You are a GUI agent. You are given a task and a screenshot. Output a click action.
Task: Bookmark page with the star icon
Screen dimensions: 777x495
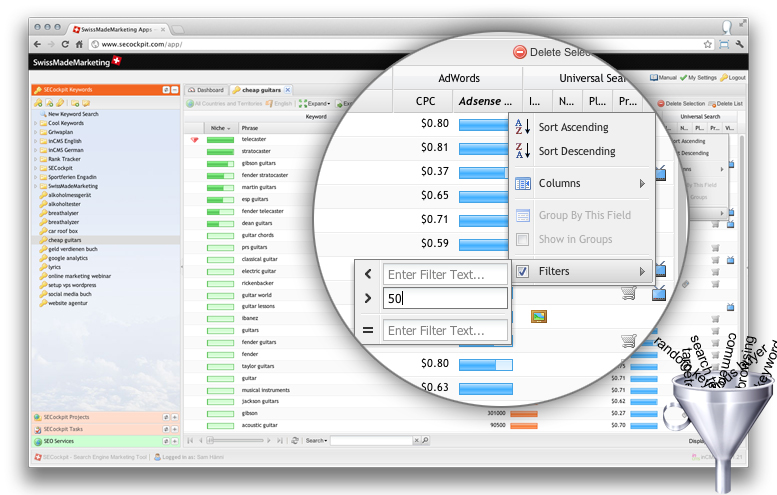coord(708,44)
